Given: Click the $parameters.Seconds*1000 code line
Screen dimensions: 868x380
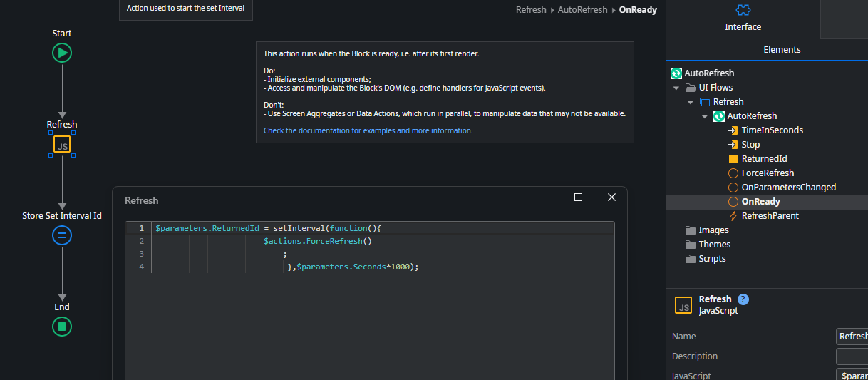Looking at the screenshot, I should point(352,267).
